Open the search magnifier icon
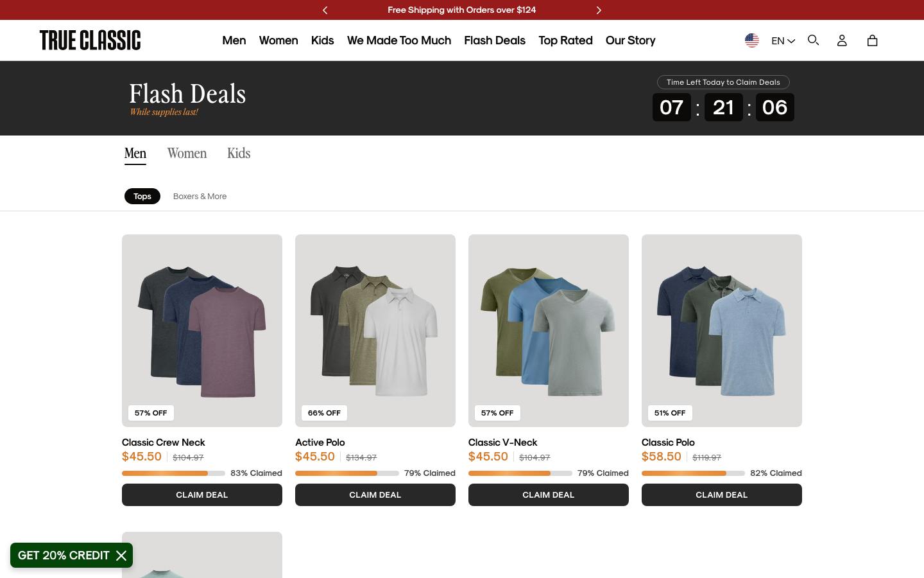 coord(813,40)
